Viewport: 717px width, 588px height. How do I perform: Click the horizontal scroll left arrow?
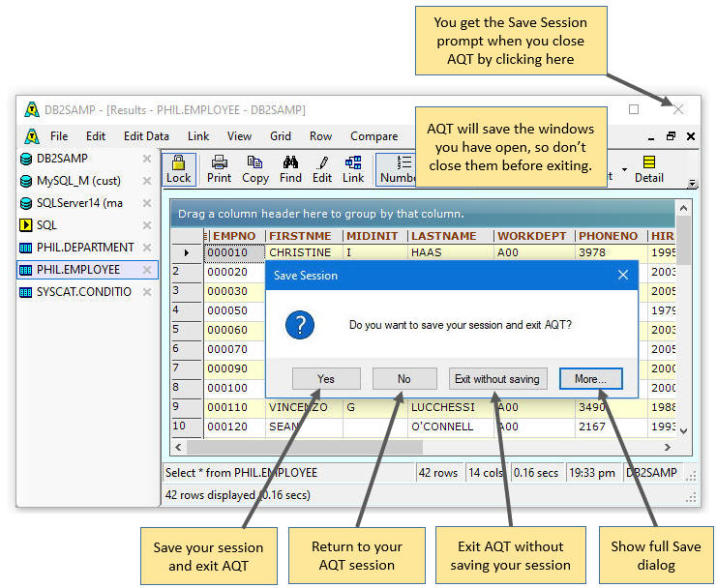click(x=178, y=447)
